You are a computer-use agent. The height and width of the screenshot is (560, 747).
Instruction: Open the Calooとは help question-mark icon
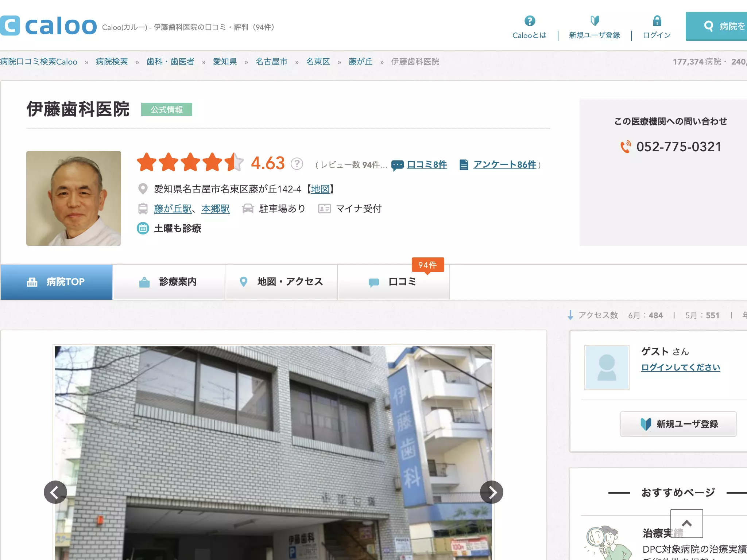(x=530, y=21)
